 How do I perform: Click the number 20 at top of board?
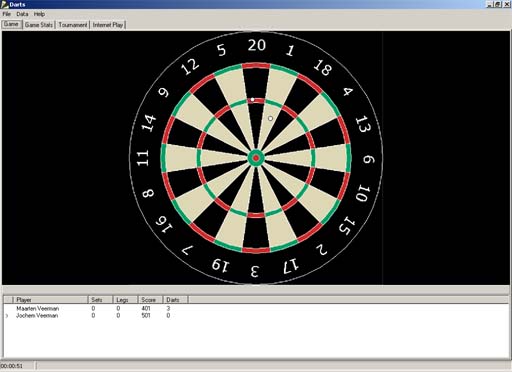257,45
